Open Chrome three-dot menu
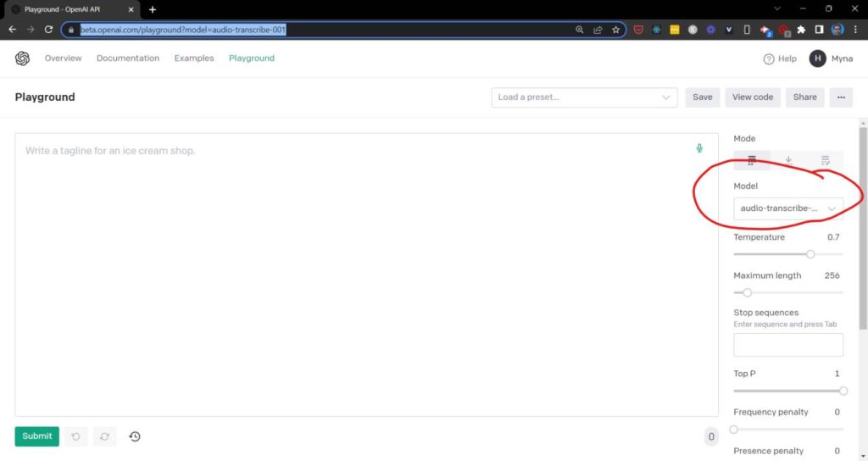Viewport: 868px width, 461px height. tap(855, 30)
